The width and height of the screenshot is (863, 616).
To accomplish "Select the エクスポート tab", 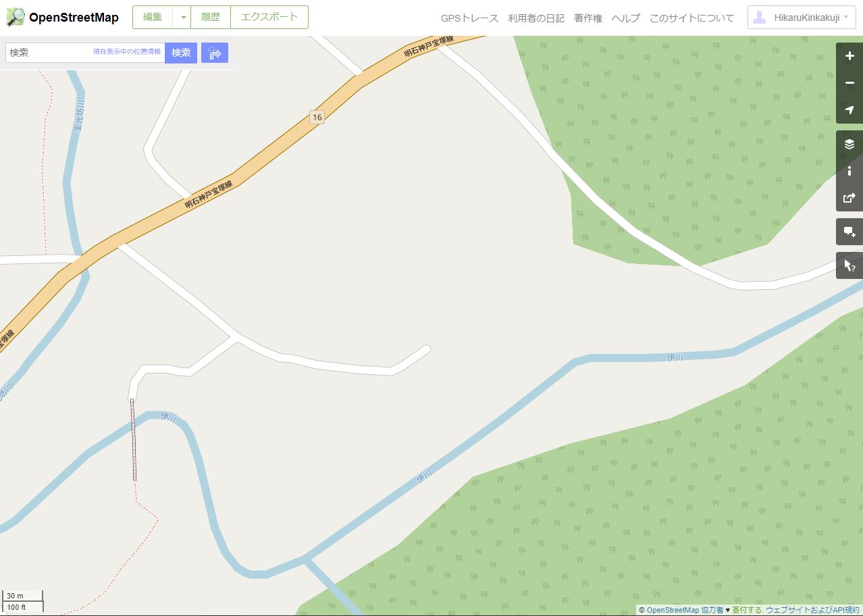I will pyautogui.click(x=269, y=18).
